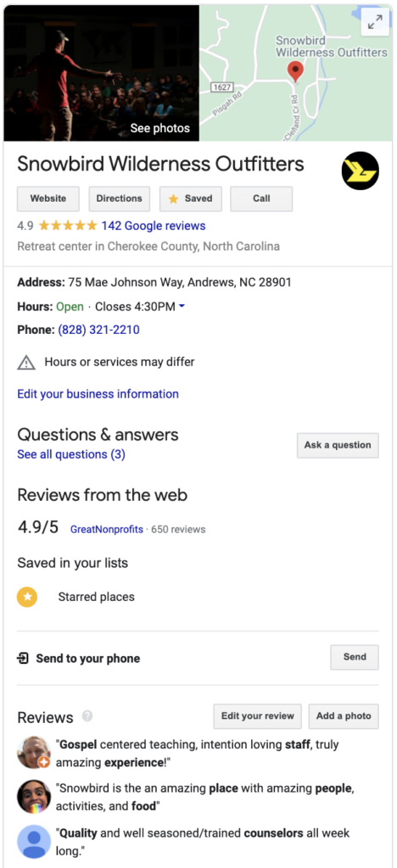Get Directions to the retreat center

point(119,198)
